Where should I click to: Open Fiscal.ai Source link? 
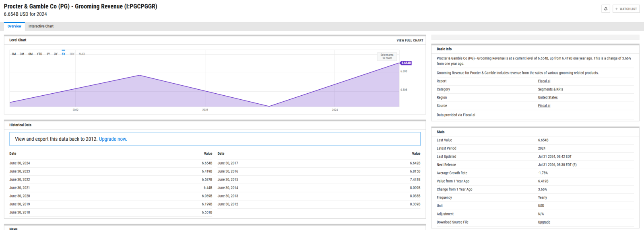coord(544,106)
